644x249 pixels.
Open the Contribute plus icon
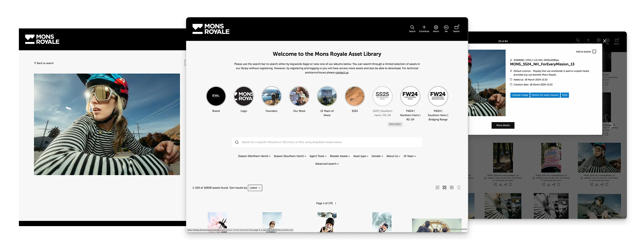click(424, 27)
